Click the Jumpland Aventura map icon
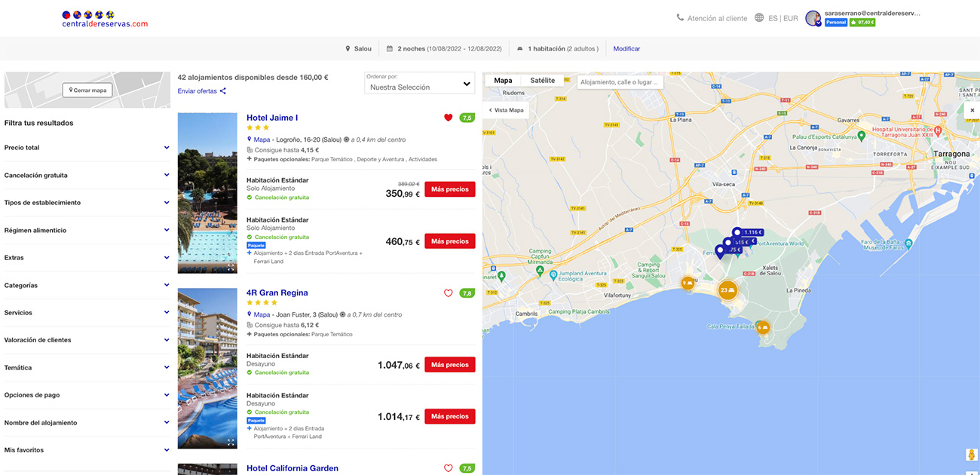The width and height of the screenshot is (980, 475). [554, 276]
